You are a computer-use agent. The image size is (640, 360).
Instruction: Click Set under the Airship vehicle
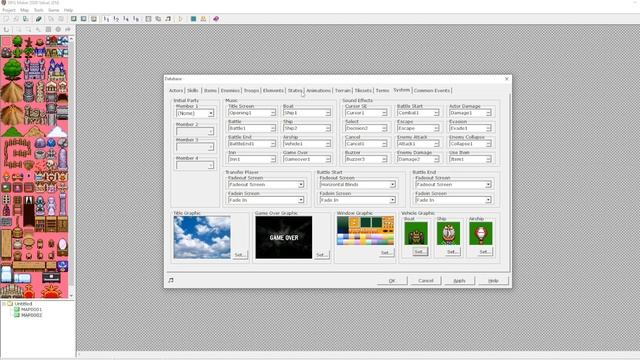pos(484,252)
